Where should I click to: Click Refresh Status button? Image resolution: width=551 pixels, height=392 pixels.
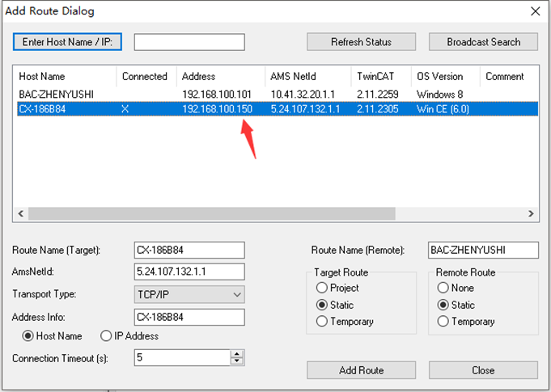[361, 42]
